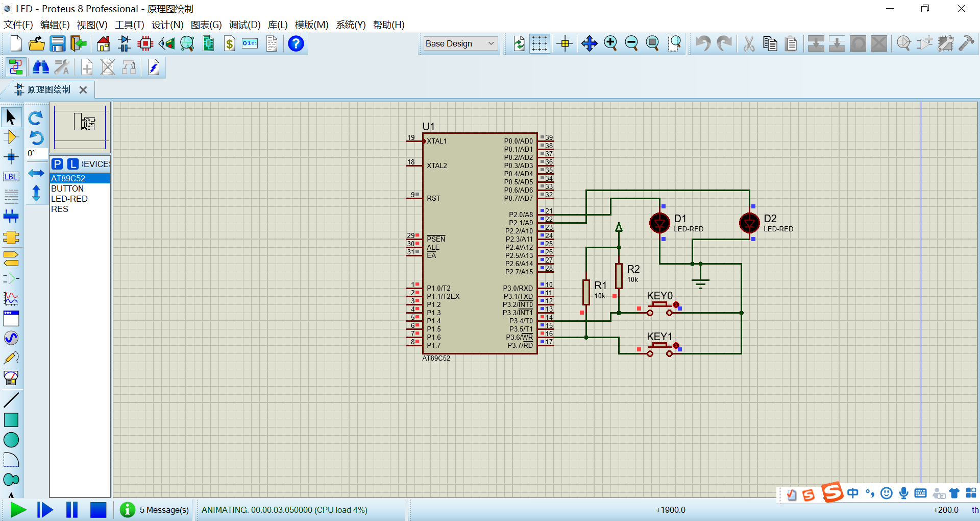Click the P pick devices button

point(57,164)
